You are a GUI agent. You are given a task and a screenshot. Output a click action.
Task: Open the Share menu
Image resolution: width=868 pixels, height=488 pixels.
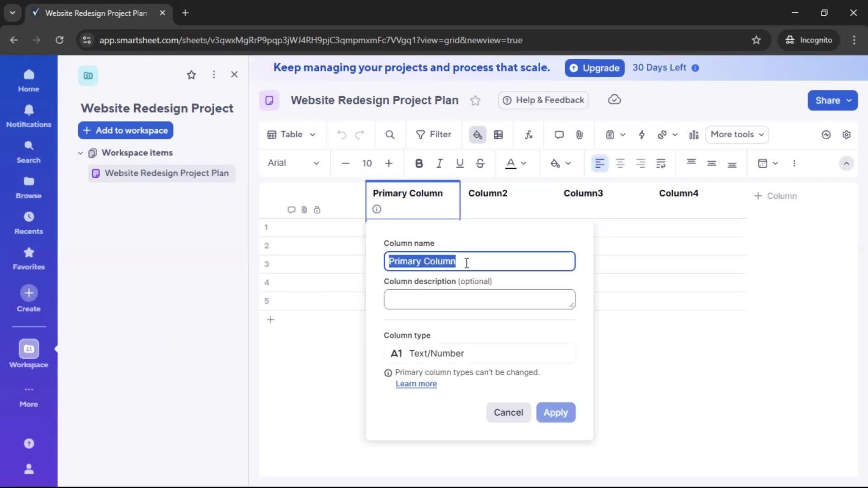click(832, 100)
